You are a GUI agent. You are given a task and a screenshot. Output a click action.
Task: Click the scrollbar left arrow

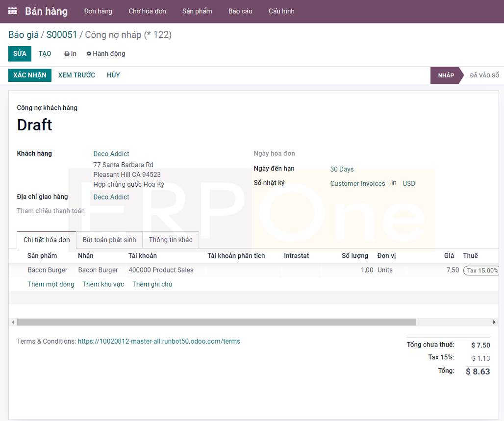13,322
